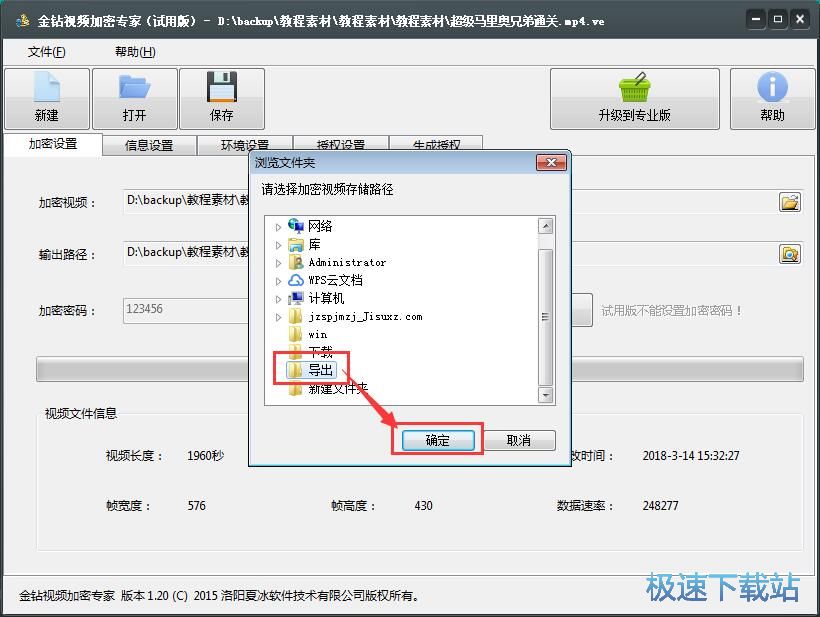Expand the 库 tree node

point(278,245)
